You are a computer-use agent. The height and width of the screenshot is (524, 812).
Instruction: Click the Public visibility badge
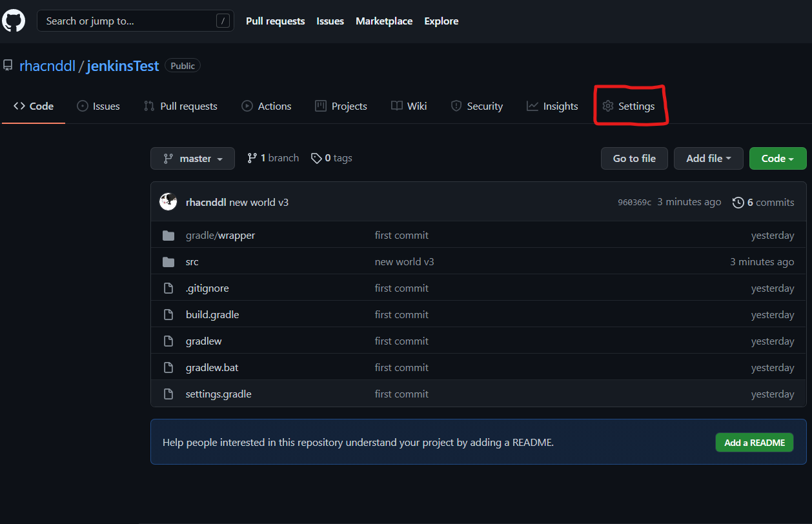coord(183,66)
